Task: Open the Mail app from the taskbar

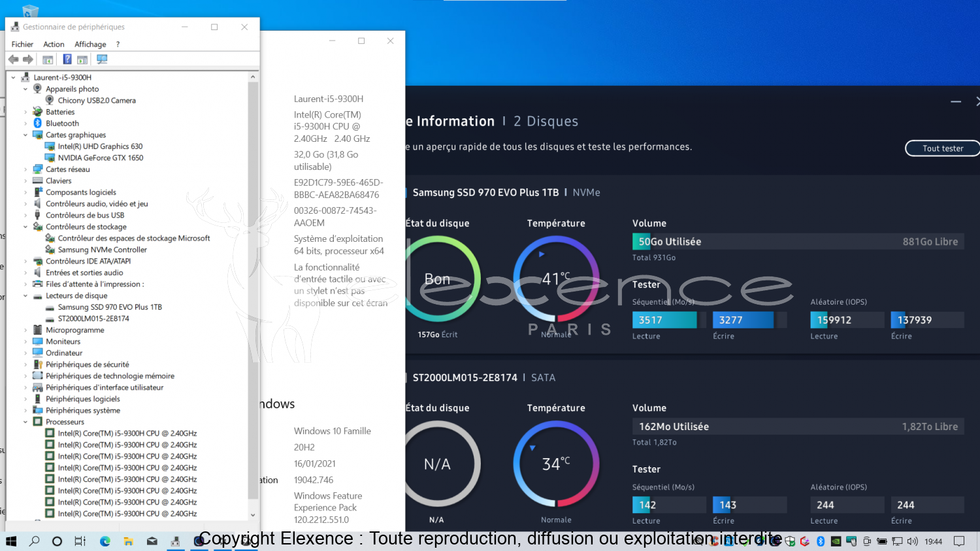Action: point(152,541)
